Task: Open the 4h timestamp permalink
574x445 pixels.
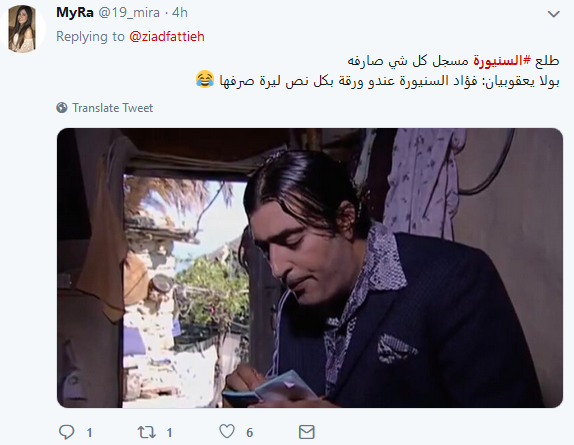Action: tap(180, 12)
